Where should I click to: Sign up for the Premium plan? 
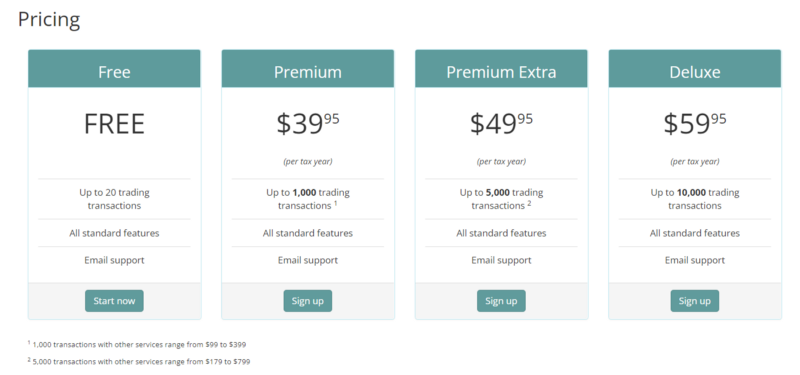[308, 301]
